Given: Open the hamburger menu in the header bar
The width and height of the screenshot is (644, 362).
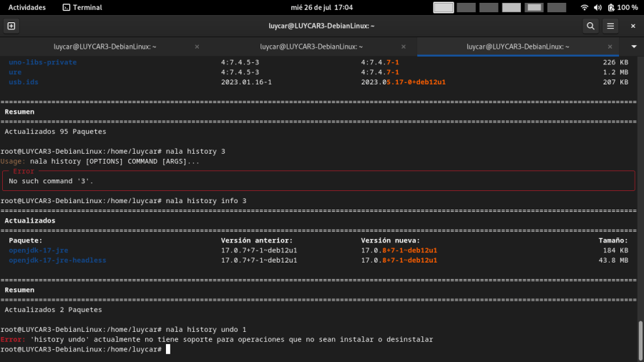Looking at the screenshot, I should point(610,26).
